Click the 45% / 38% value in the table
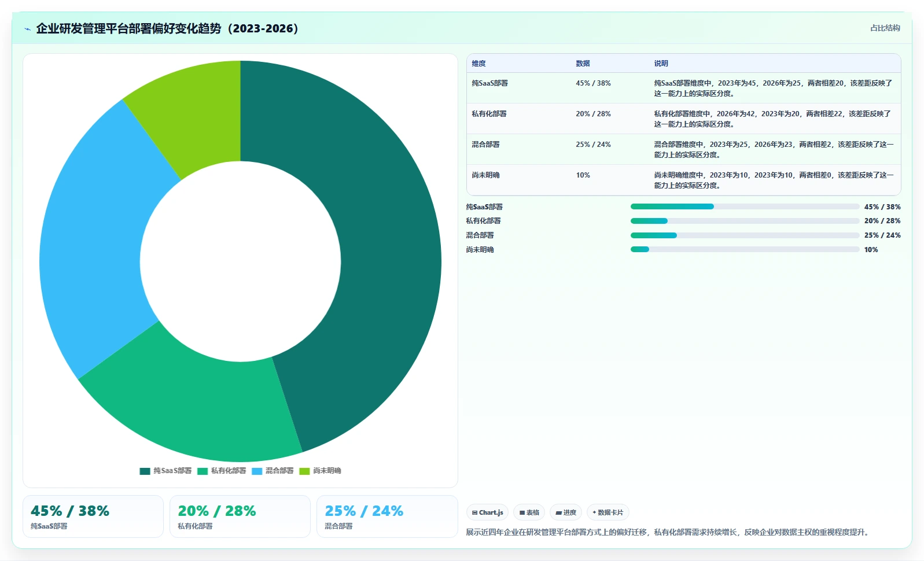 [593, 83]
